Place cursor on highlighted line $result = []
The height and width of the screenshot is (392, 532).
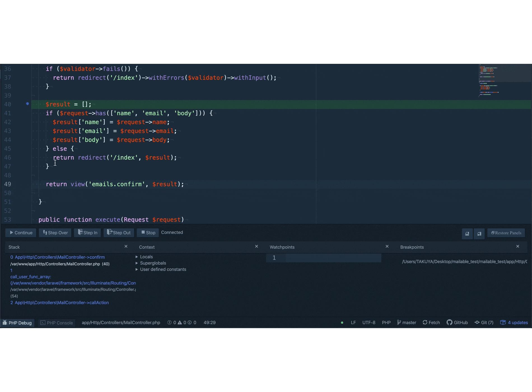click(281, 104)
